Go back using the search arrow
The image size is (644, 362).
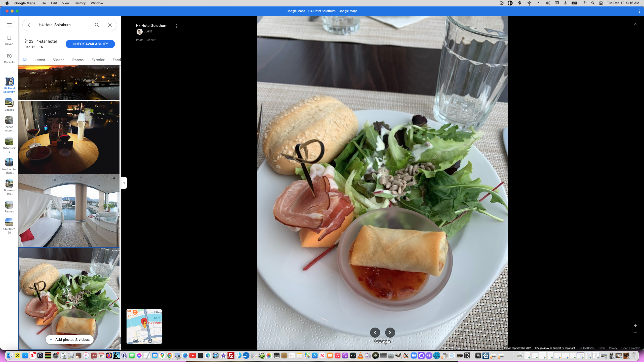pyautogui.click(x=29, y=25)
